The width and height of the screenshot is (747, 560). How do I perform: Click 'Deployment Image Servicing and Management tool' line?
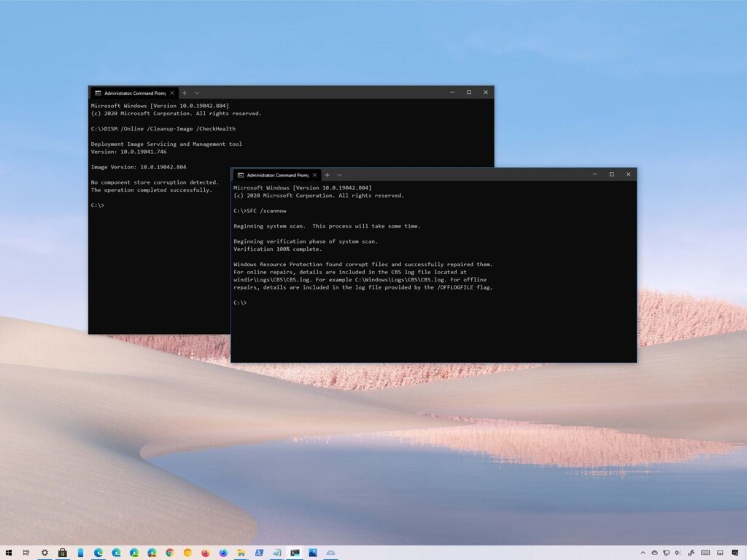[x=166, y=144]
